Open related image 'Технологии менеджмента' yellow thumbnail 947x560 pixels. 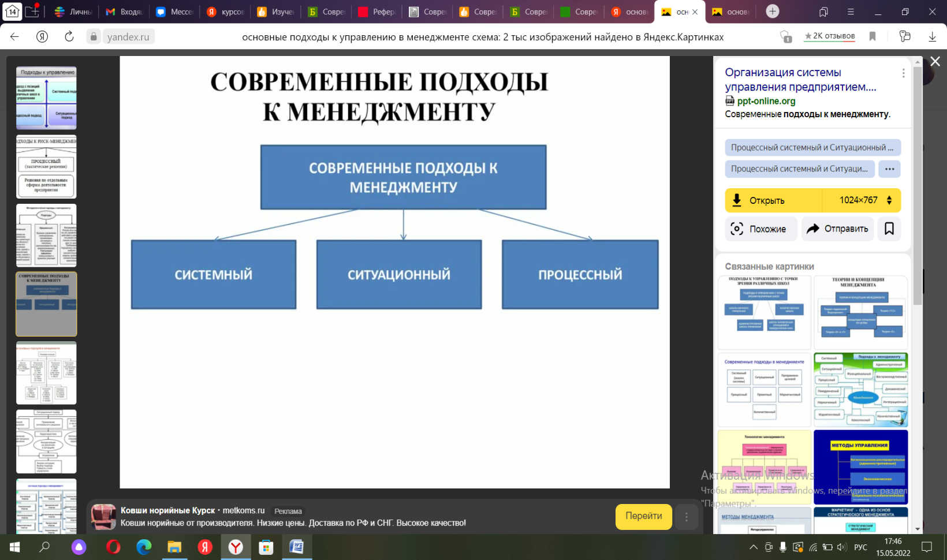coord(765,467)
